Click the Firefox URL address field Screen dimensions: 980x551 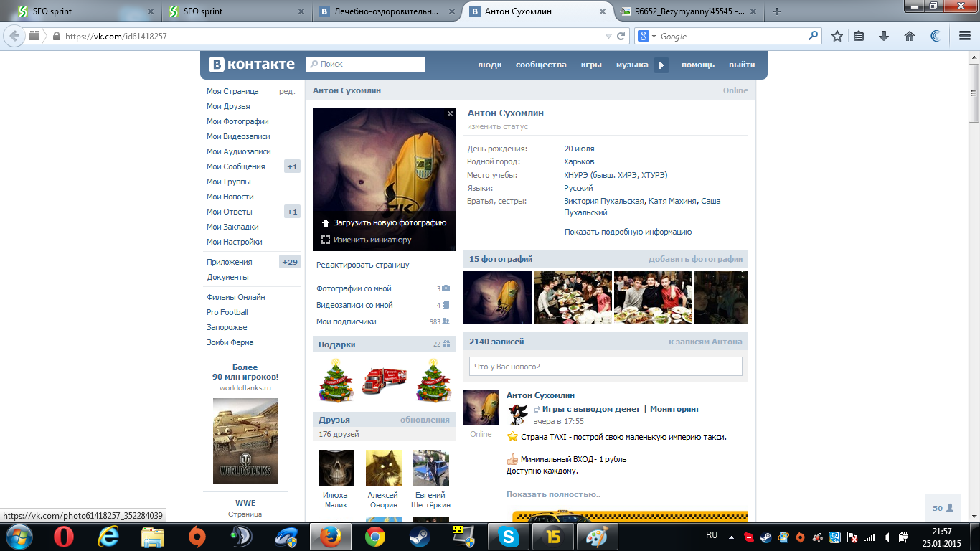[x=331, y=36]
